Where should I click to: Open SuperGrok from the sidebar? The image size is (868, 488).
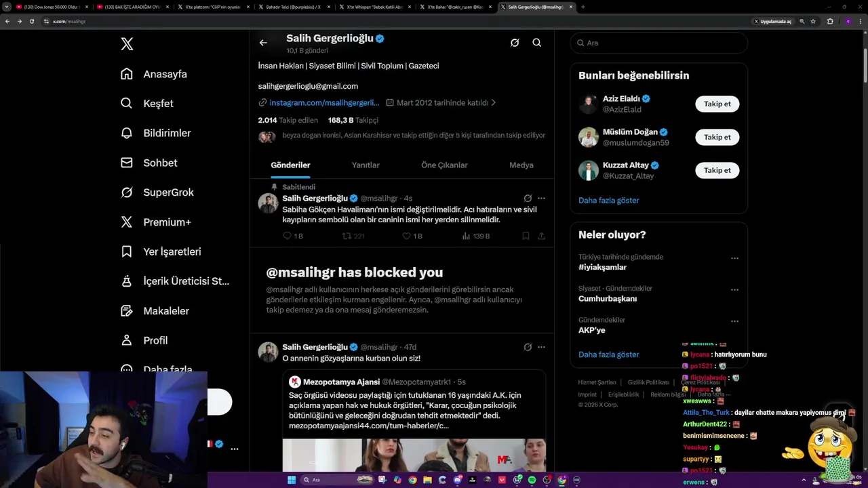[157, 192]
